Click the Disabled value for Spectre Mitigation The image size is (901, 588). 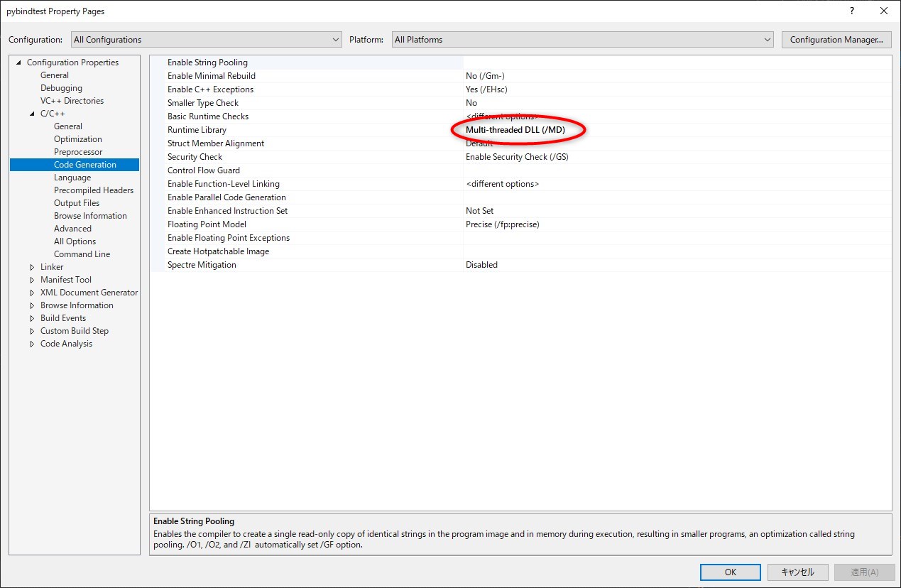481,265
